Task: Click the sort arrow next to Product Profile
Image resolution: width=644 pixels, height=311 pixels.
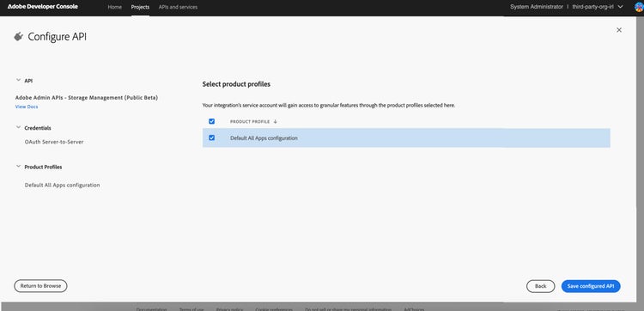Action: point(275,122)
